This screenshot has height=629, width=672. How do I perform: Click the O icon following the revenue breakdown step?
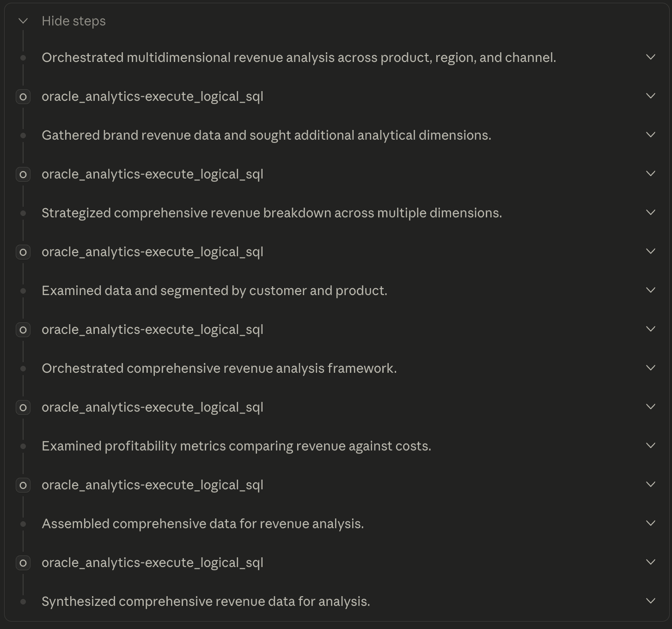23,252
